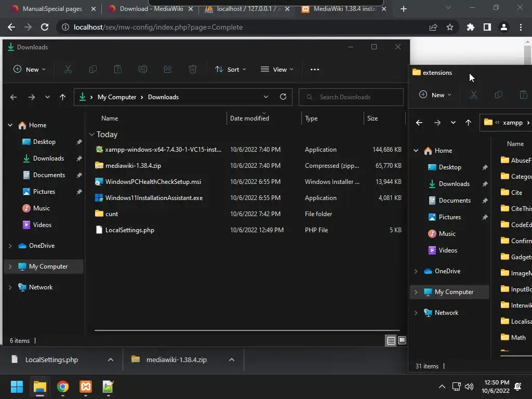
Task: Expand My Computer in extensions sidebar
Action: coord(416,292)
